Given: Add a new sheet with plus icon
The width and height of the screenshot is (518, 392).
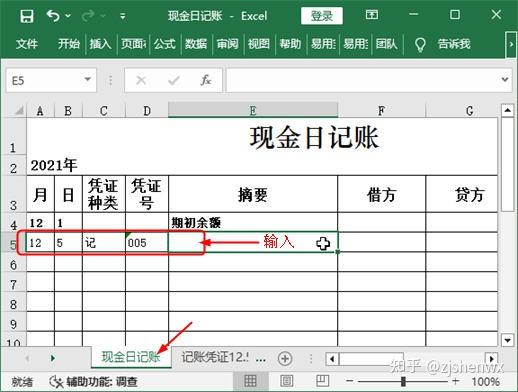Looking at the screenshot, I should [x=285, y=359].
